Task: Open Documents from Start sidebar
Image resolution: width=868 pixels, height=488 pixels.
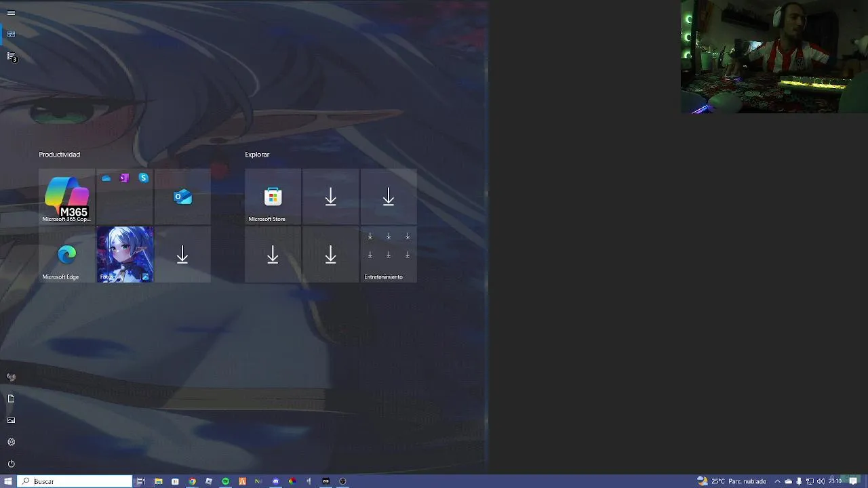Action: point(11,399)
